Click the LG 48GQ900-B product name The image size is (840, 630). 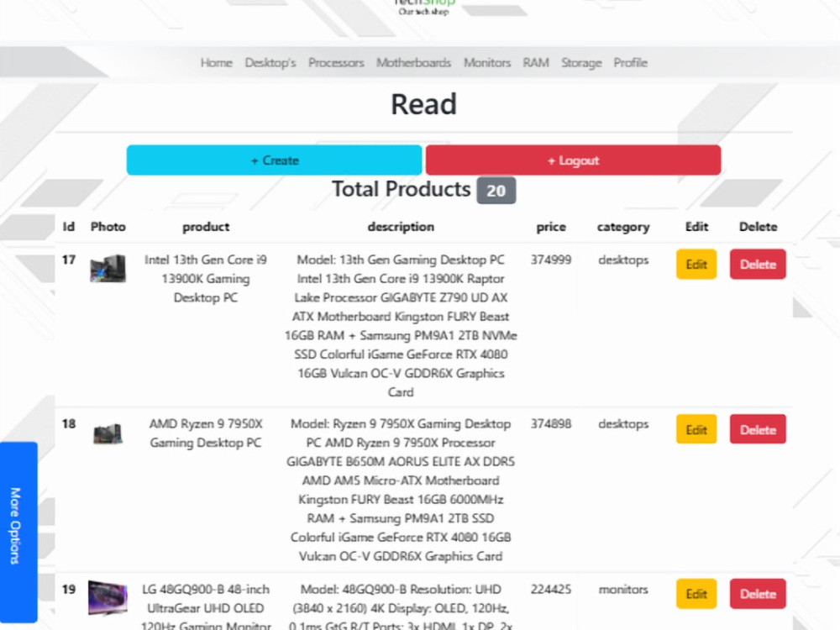click(x=206, y=608)
